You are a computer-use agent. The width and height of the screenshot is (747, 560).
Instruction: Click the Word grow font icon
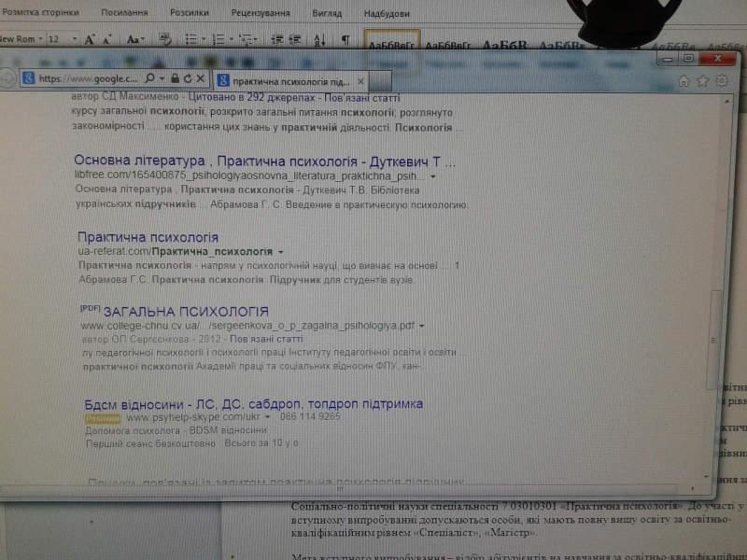[91, 39]
